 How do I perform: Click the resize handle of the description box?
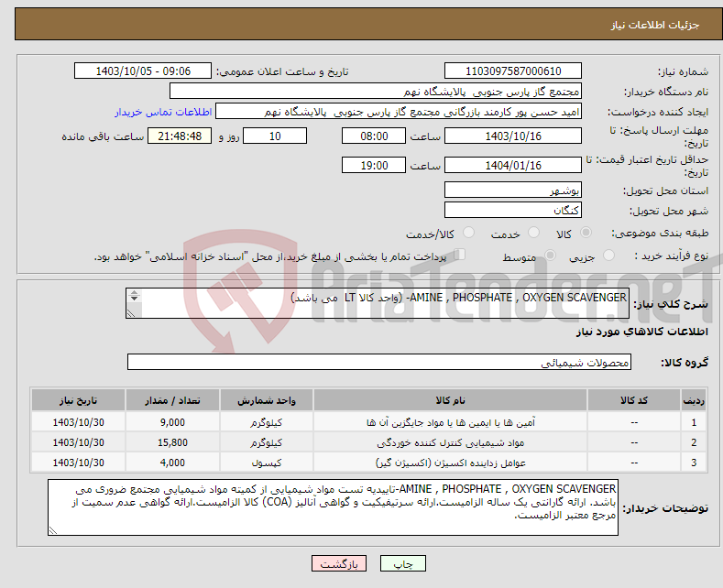click(134, 312)
